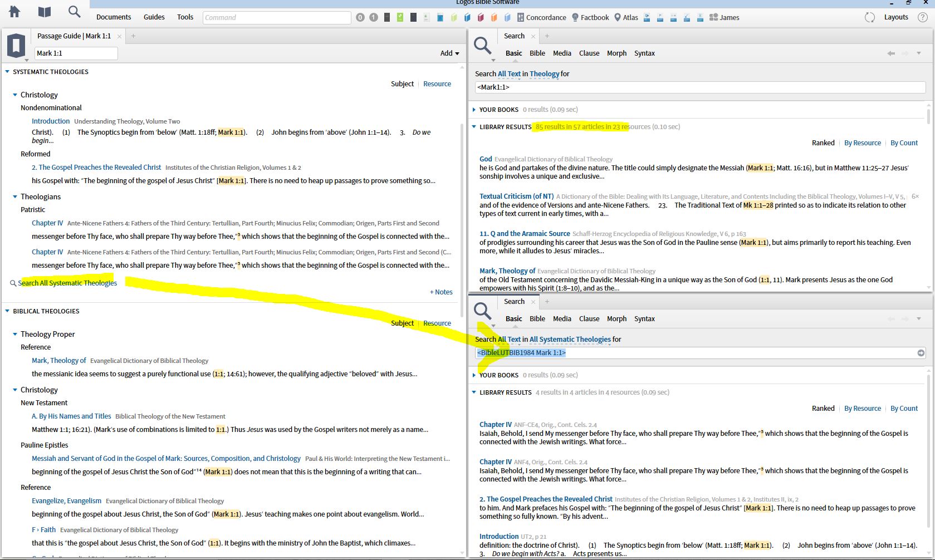Image resolution: width=935 pixels, height=560 pixels.
Task: Open 'Mark, Theology of' in Passage Guide
Action: (x=59, y=361)
